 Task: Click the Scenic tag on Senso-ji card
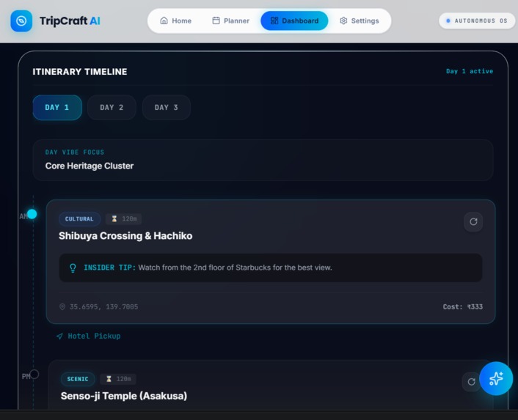coord(78,379)
